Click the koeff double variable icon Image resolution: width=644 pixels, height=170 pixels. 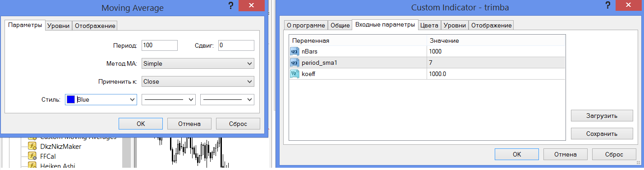click(x=294, y=74)
